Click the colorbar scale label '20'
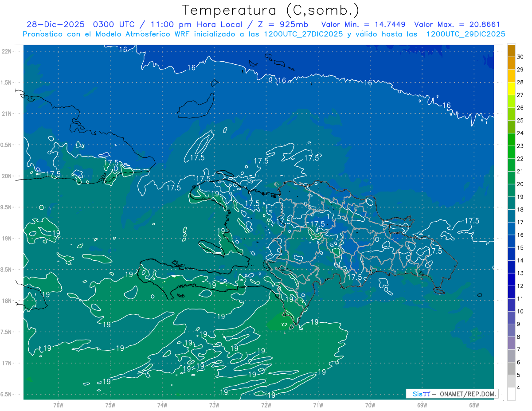Viewport: 532px width, 411px height. click(520, 184)
